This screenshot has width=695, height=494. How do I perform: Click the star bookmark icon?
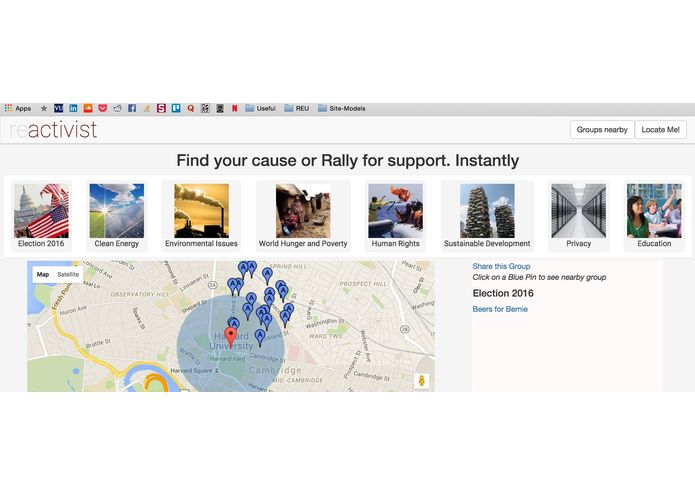click(44, 108)
